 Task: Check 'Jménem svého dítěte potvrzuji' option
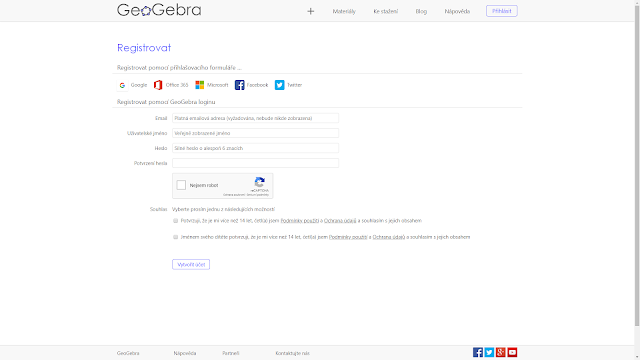(176, 237)
